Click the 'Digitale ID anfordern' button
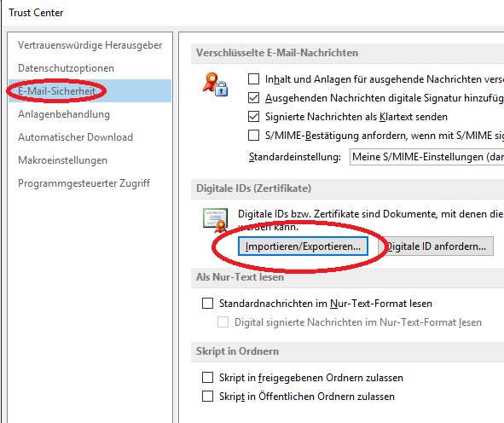The width and height of the screenshot is (504, 423). (x=436, y=246)
